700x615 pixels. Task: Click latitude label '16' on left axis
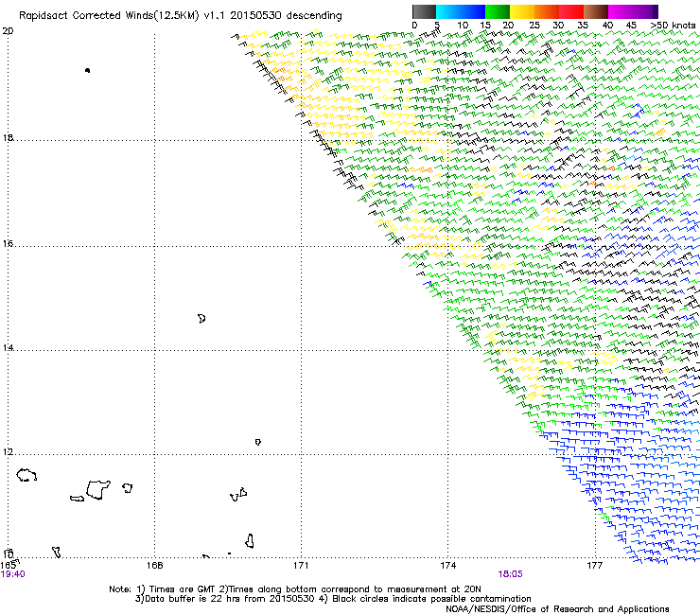(8, 244)
